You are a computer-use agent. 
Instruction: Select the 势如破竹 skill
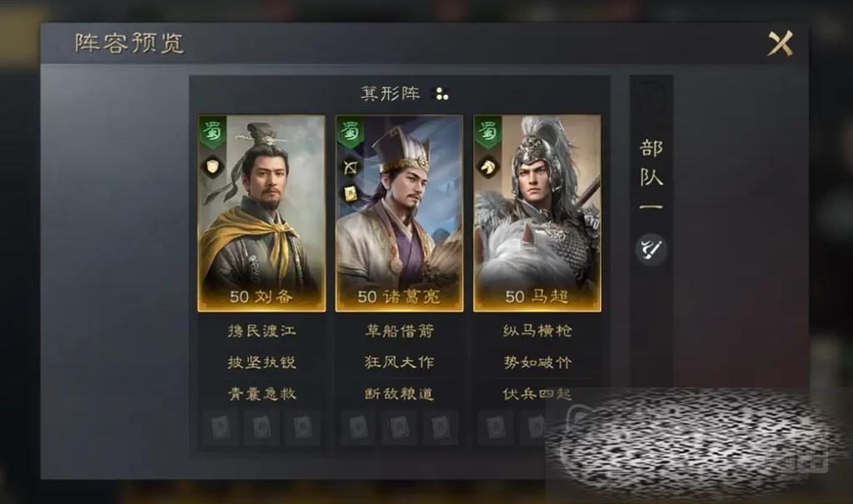pyautogui.click(x=537, y=362)
